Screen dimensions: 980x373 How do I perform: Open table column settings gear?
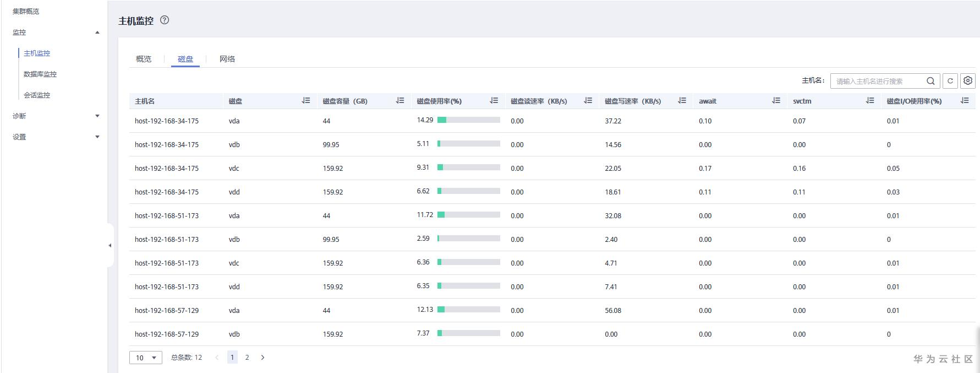(968, 81)
